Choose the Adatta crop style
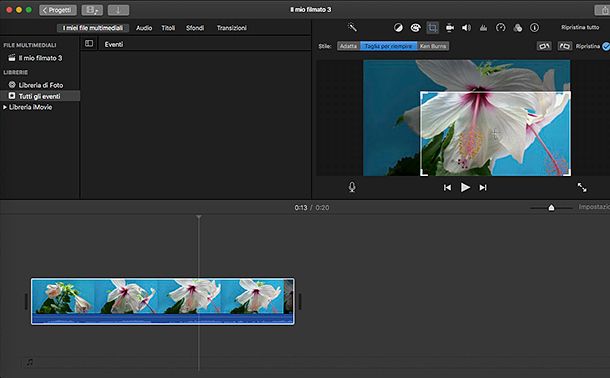Image resolution: width=610 pixels, height=378 pixels. pyautogui.click(x=348, y=46)
